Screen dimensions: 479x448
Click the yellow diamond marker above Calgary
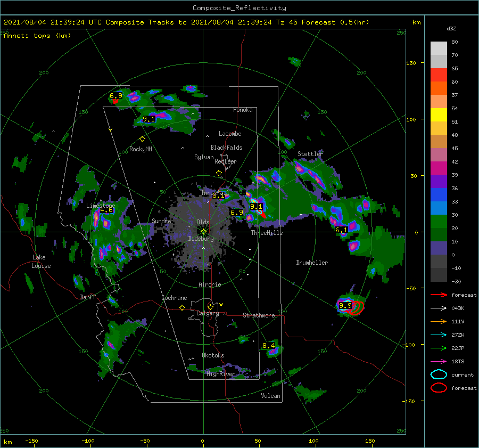click(210, 307)
